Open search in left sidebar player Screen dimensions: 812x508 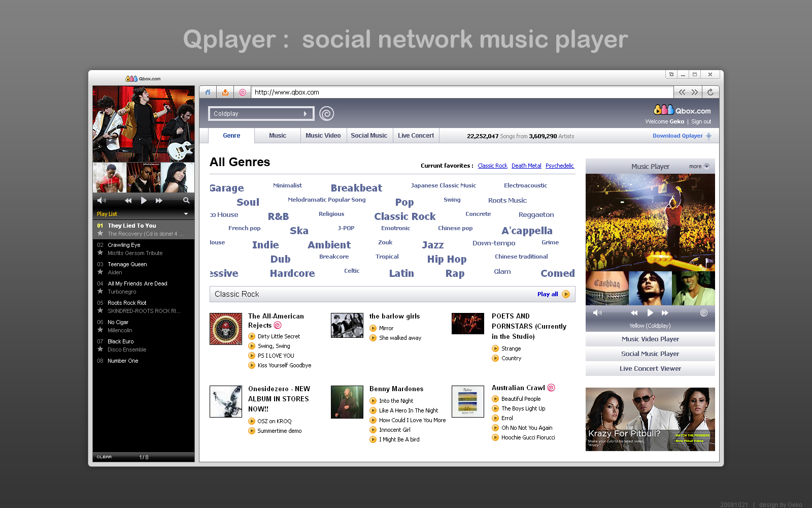click(x=186, y=200)
